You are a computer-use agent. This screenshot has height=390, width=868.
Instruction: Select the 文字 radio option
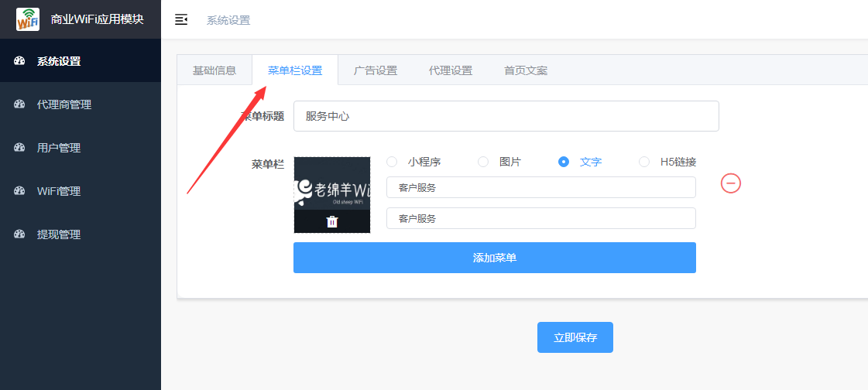click(564, 162)
